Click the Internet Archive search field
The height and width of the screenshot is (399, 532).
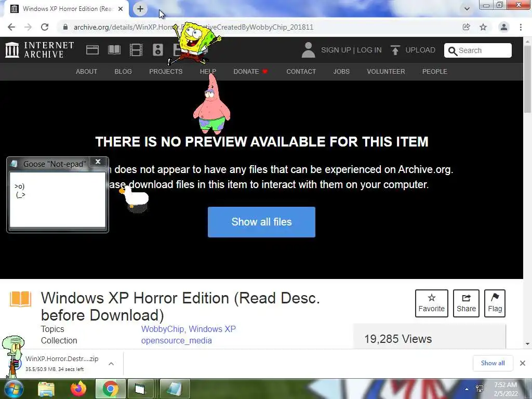point(478,50)
